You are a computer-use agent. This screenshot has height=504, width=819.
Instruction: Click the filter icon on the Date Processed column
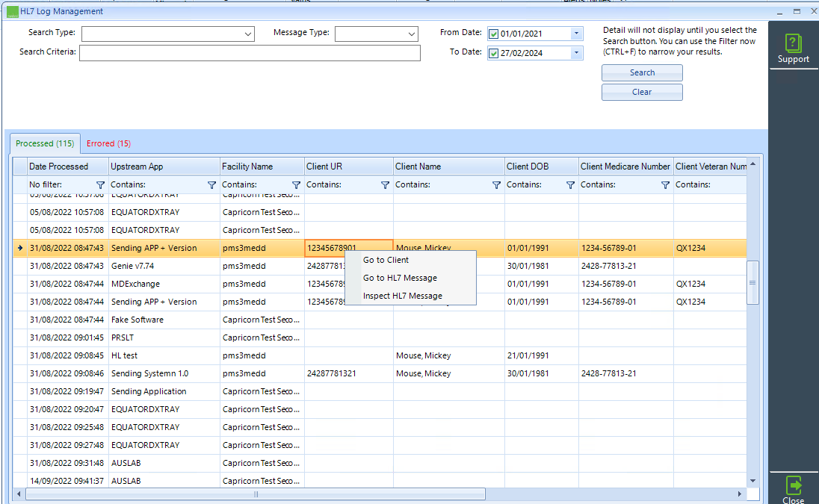[x=102, y=184]
